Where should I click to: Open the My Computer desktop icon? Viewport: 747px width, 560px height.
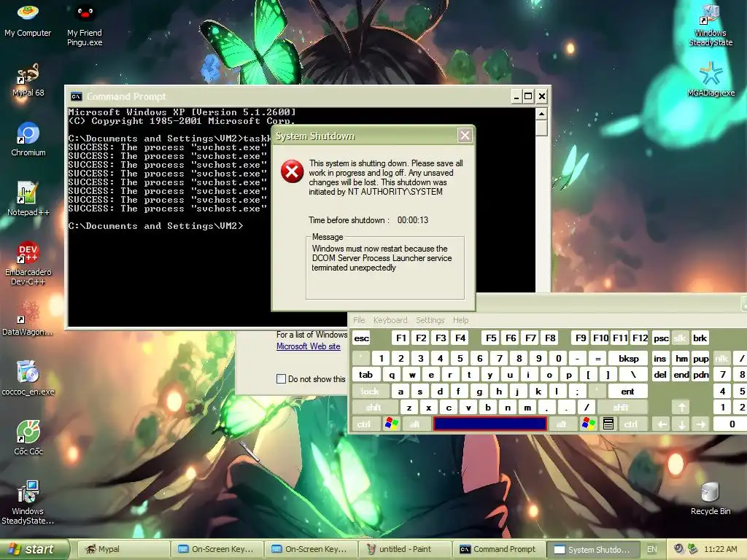click(28, 20)
